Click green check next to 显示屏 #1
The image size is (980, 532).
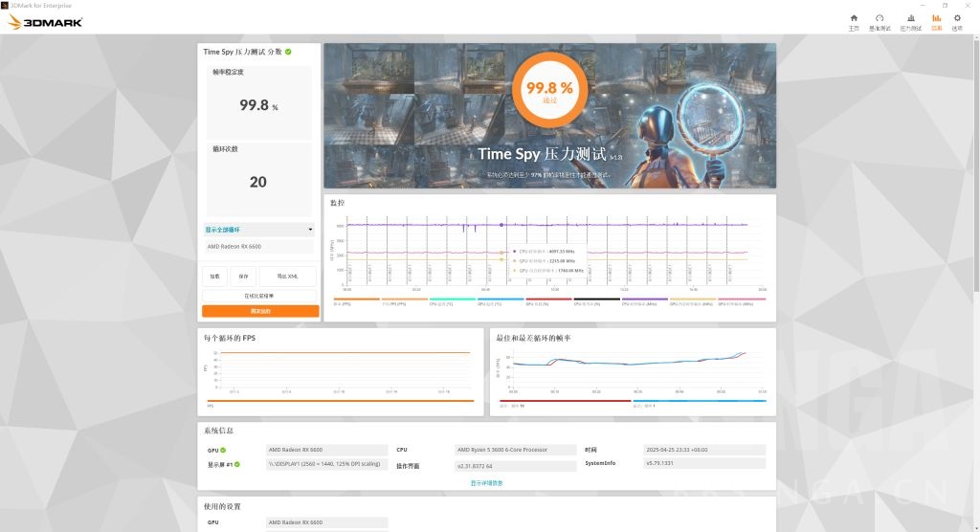237,464
